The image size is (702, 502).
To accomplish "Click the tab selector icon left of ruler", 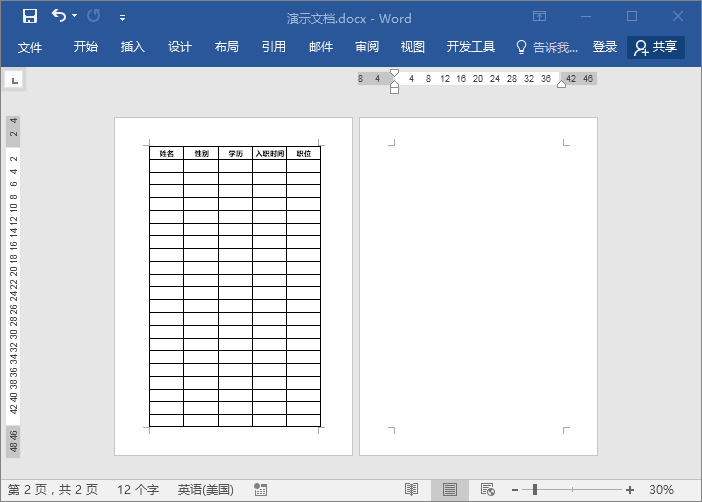I will (x=16, y=79).
